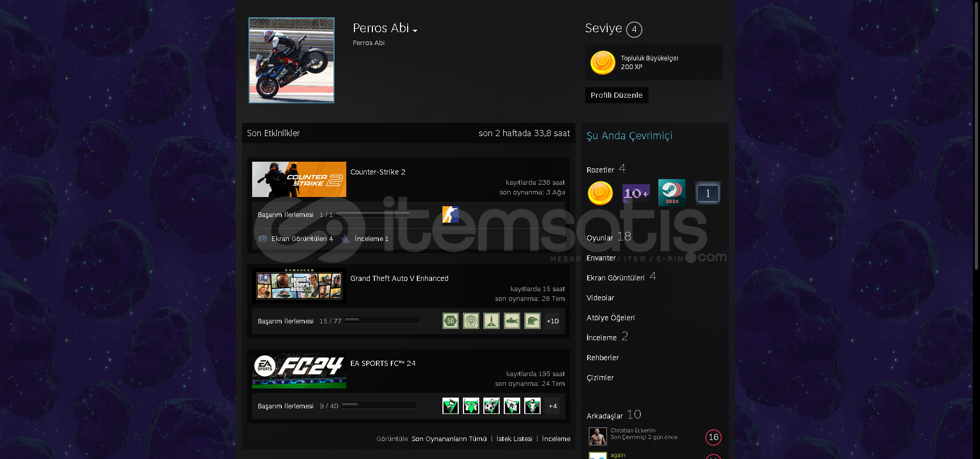The height and width of the screenshot is (459, 980).
Task: Click the level 4 circle badge
Action: [x=634, y=29]
